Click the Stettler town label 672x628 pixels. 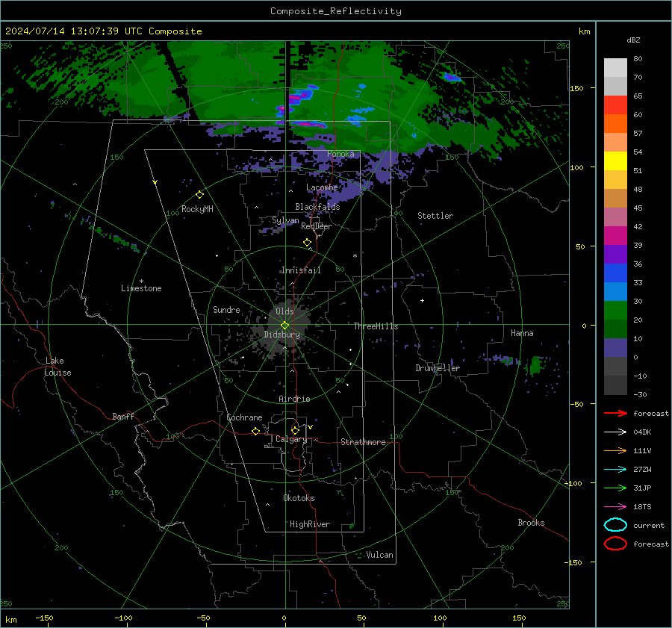coord(435,216)
